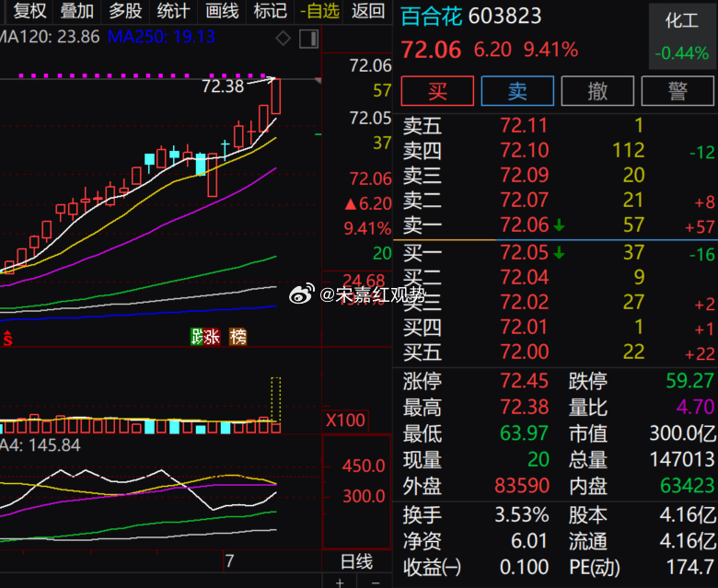The height and width of the screenshot is (588, 718).
Task: Click the 总量 value 147013
Action: (x=682, y=459)
